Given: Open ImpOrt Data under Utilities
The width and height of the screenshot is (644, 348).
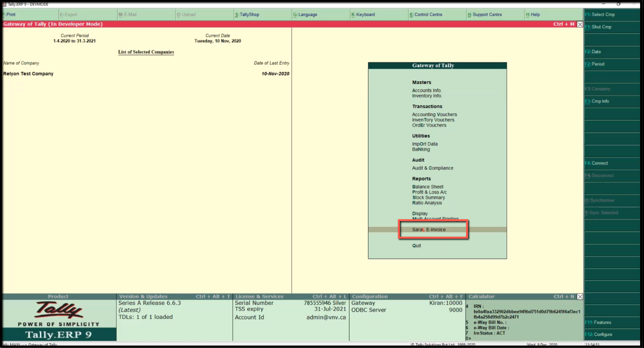Looking at the screenshot, I should point(425,144).
